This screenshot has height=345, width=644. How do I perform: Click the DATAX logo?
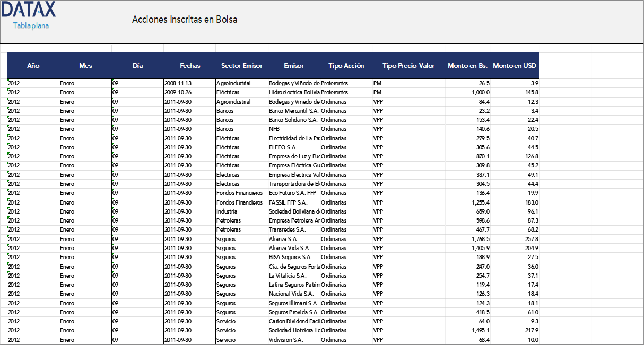pyautogui.click(x=28, y=10)
